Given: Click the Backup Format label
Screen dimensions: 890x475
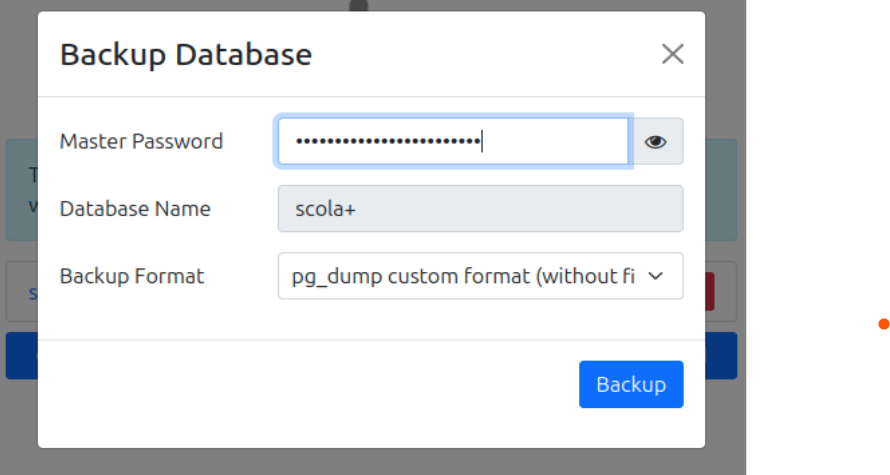Looking at the screenshot, I should coord(132,276).
